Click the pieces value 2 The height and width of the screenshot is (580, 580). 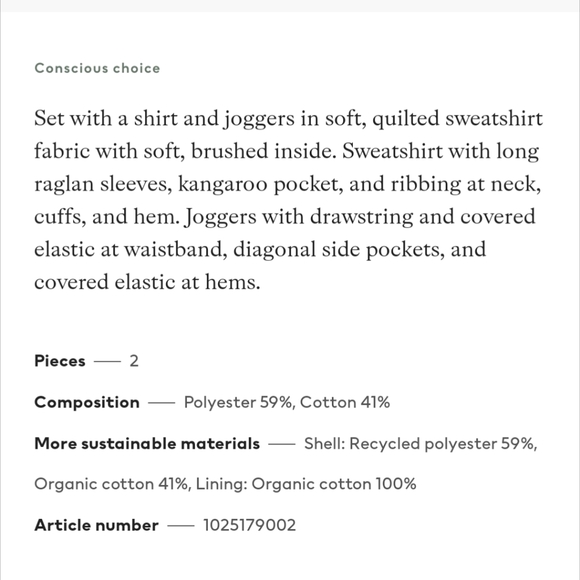pyautogui.click(x=134, y=361)
